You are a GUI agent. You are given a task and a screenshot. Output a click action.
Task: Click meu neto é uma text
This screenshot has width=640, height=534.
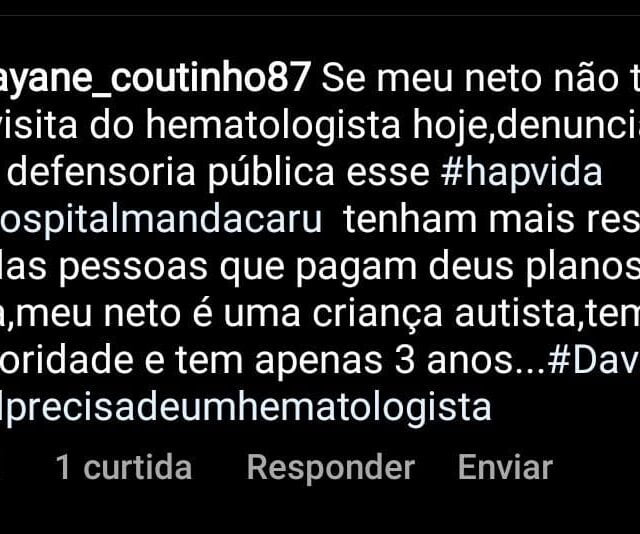(158, 314)
